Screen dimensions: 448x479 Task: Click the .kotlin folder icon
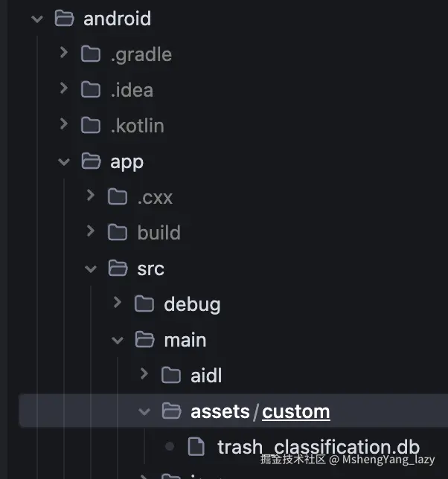(x=91, y=126)
